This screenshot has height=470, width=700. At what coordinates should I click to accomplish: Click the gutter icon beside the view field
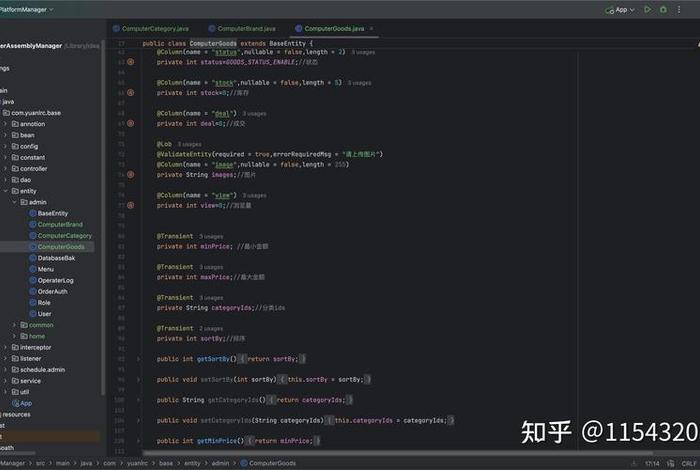[130, 205]
